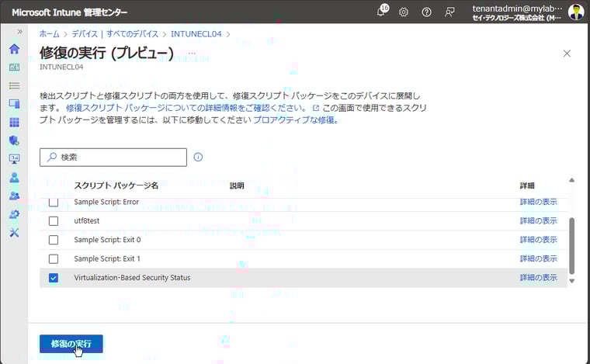Select the Sample Script: Exit 0 name
The image size is (590, 364).
pos(107,240)
